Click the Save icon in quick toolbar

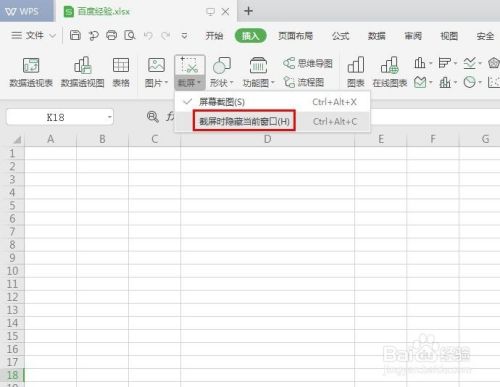pyautogui.click(x=75, y=35)
